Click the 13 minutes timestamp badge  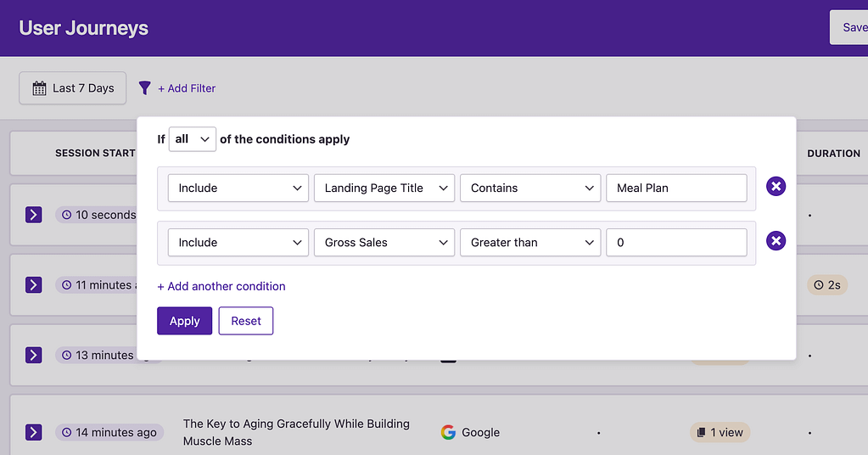coord(97,356)
